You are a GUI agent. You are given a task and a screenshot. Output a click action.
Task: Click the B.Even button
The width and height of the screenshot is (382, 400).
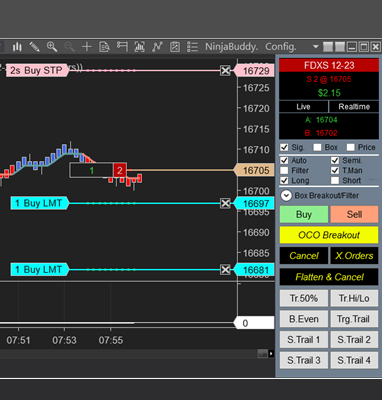click(304, 319)
